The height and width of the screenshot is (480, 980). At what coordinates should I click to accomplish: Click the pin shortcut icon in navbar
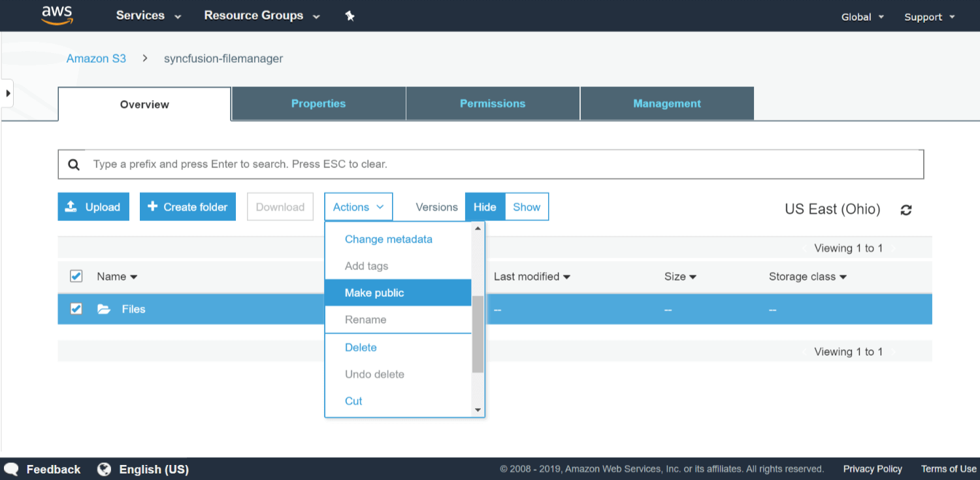click(x=350, y=16)
